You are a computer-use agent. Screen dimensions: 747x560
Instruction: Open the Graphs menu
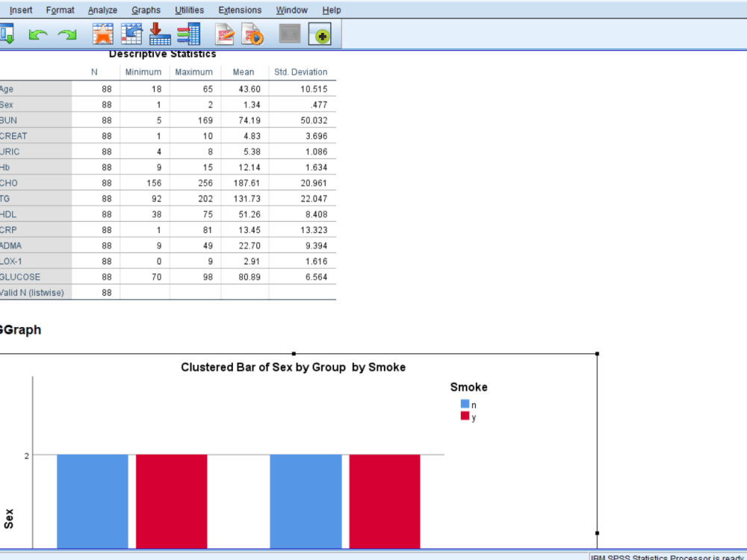tap(146, 10)
